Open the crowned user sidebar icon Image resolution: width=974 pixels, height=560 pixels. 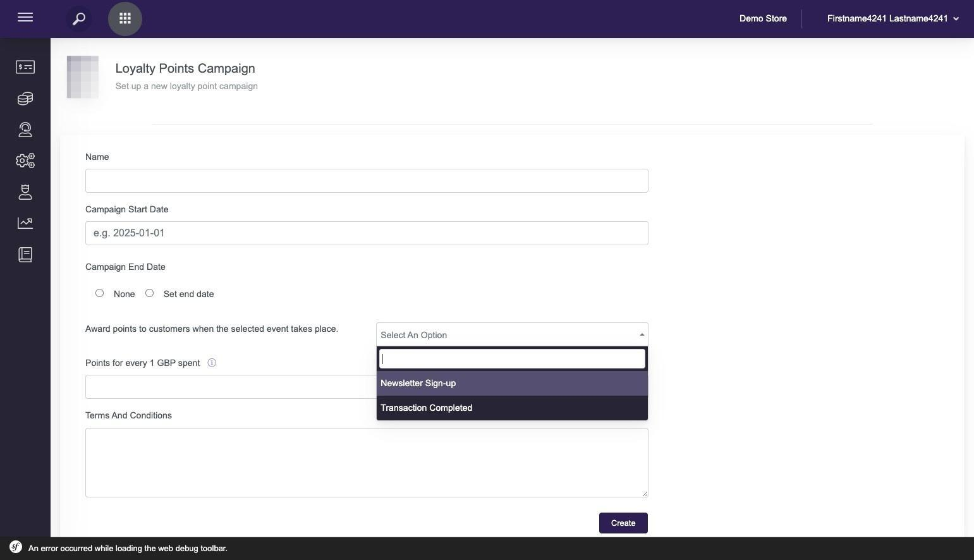click(25, 192)
